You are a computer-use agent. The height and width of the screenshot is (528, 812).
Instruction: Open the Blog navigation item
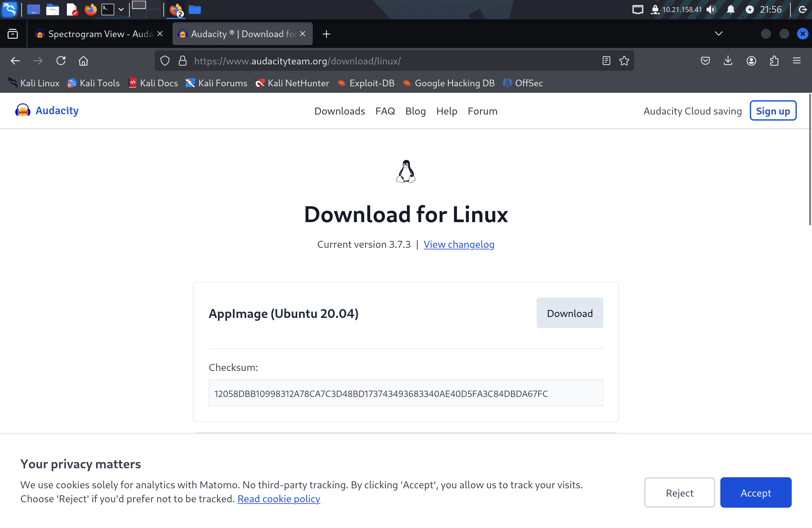[416, 111]
